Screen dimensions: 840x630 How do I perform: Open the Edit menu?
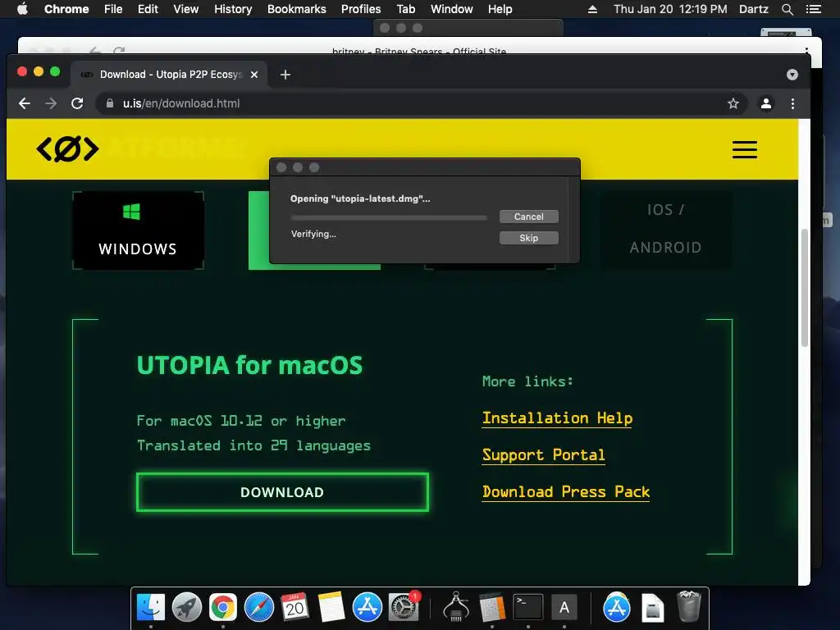[148, 9]
